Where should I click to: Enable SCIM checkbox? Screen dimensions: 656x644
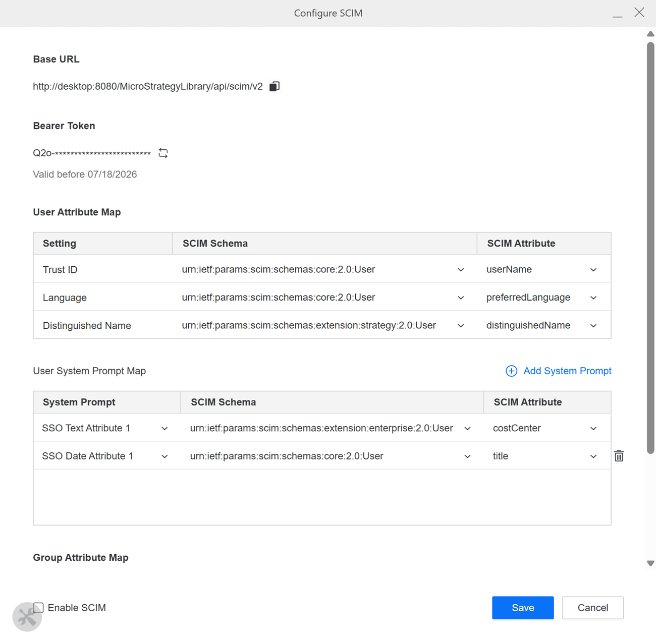pyautogui.click(x=39, y=608)
